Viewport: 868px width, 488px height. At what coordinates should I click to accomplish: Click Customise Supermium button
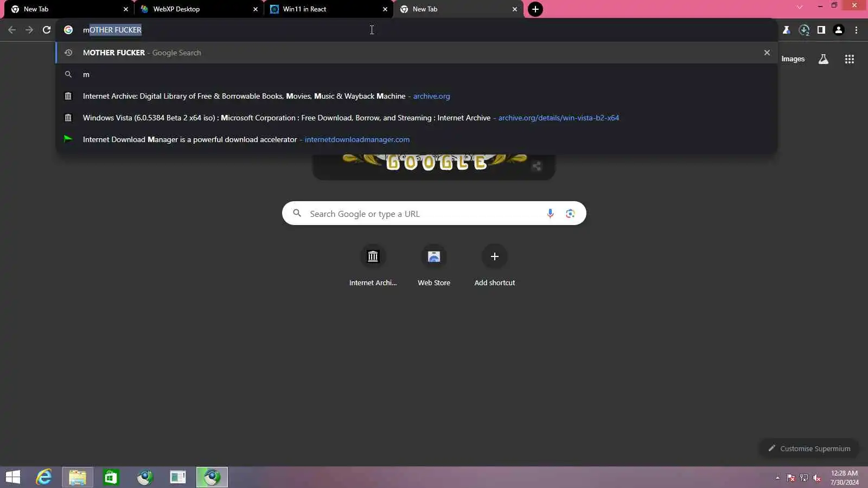(x=809, y=448)
